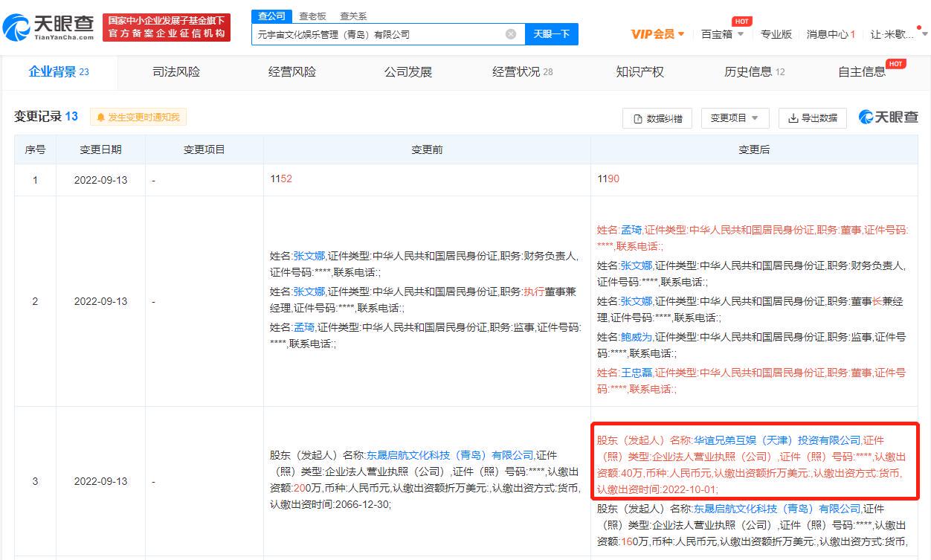Click the 变更前 column header

point(427,149)
